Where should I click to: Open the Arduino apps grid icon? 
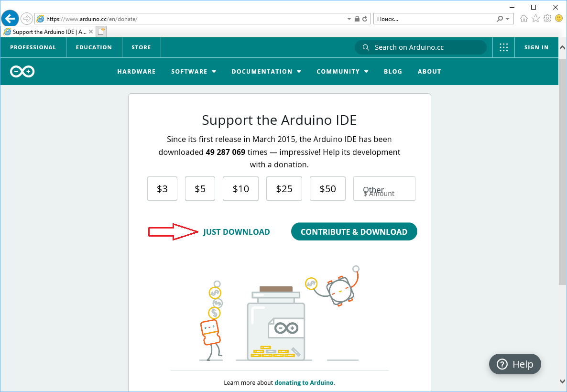504,47
